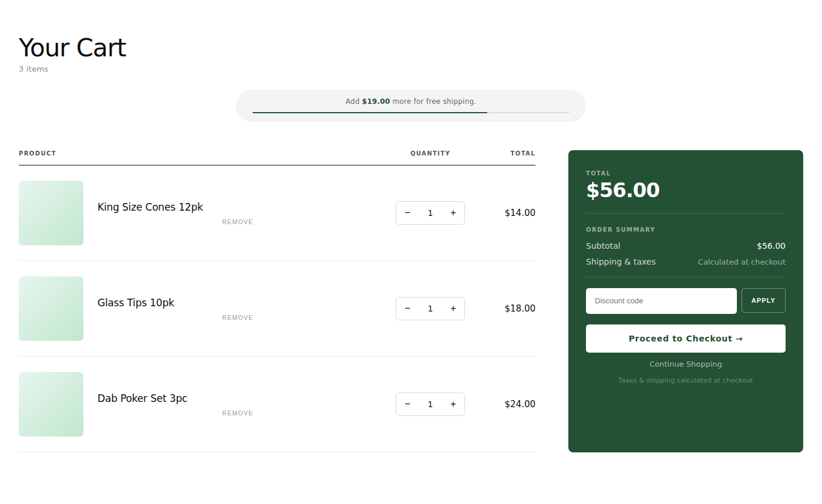This screenshot has height=504, width=822.
Task: Follow the Continue Shopping link
Action: pos(686,364)
